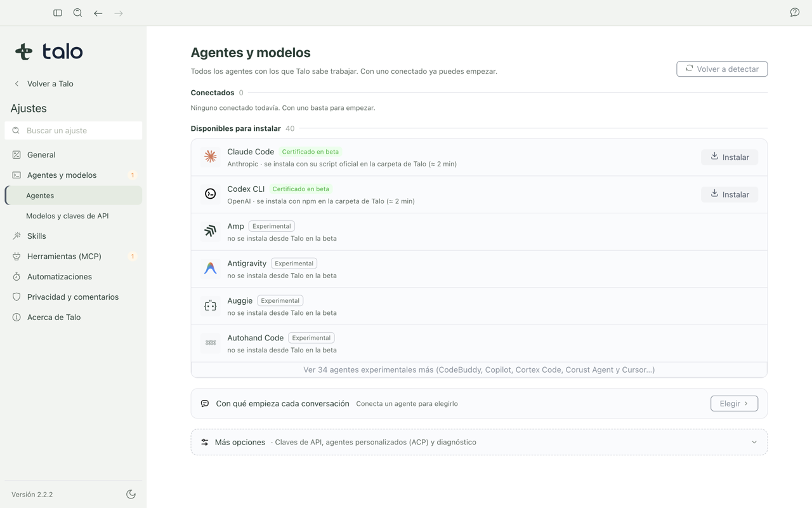The image size is (812, 508).
Task: Open the General settings section
Action: 74,154
